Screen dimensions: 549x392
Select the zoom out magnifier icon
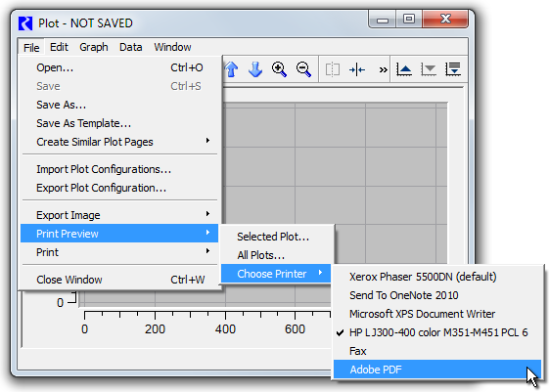click(x=303, y=69)
